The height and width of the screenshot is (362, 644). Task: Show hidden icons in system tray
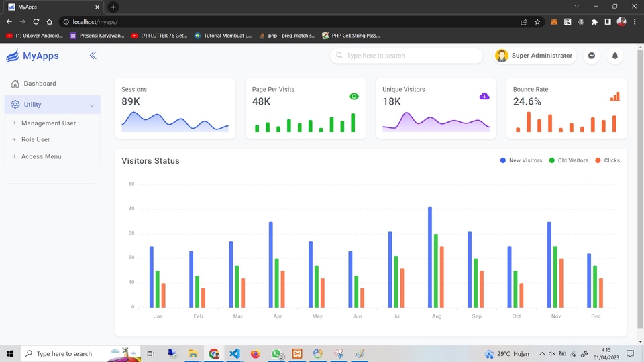click(x=541, y=353)
